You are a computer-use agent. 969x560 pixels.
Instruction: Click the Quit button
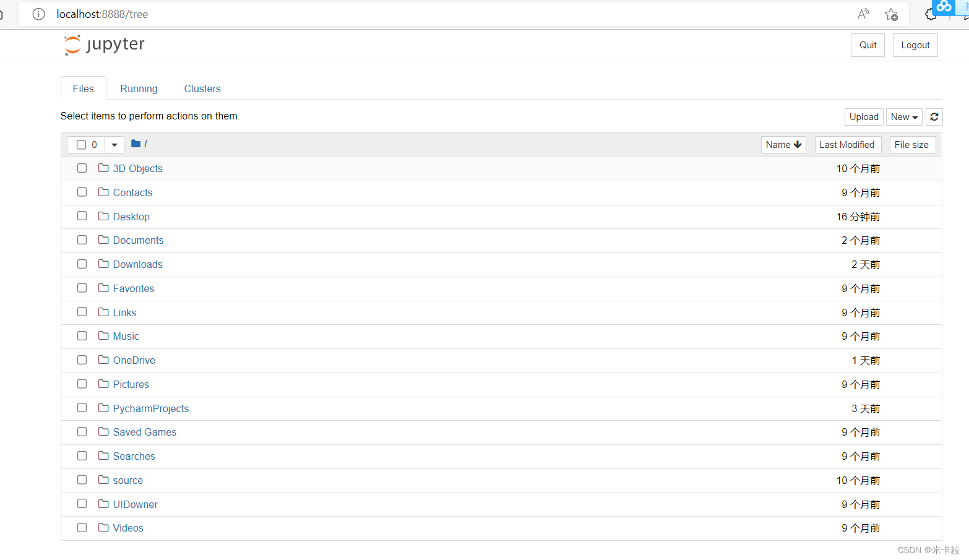point(868,45)
